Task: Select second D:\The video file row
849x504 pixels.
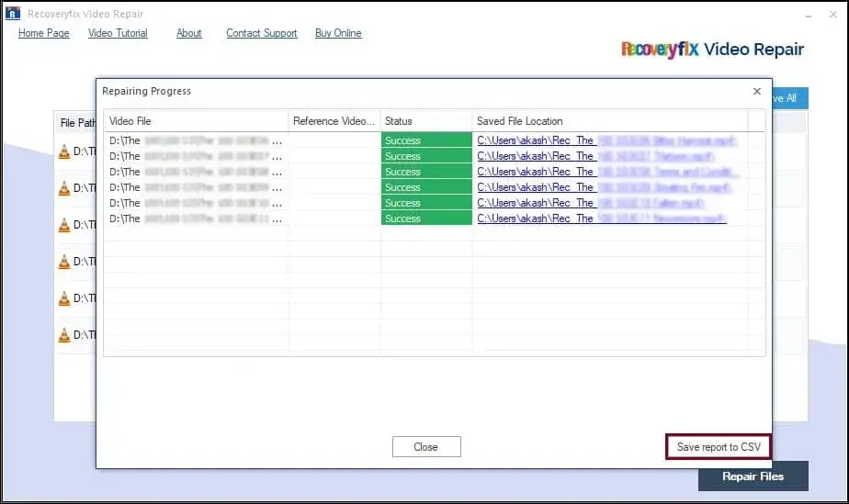Action: point(196,156)
